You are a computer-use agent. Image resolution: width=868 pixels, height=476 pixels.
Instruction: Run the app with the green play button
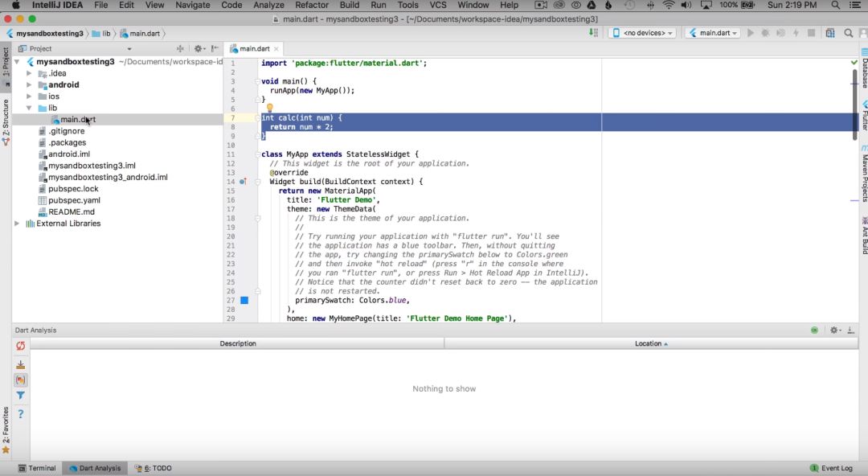[x=751, y=33]
